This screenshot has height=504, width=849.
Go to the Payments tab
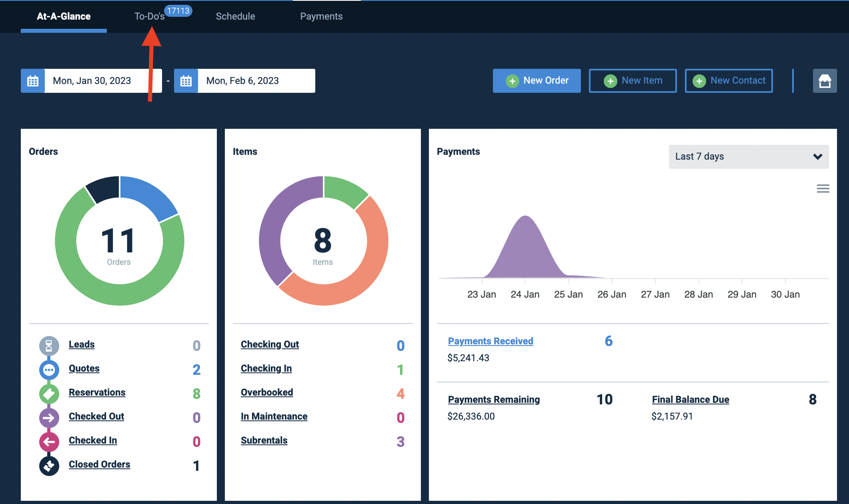321,16
